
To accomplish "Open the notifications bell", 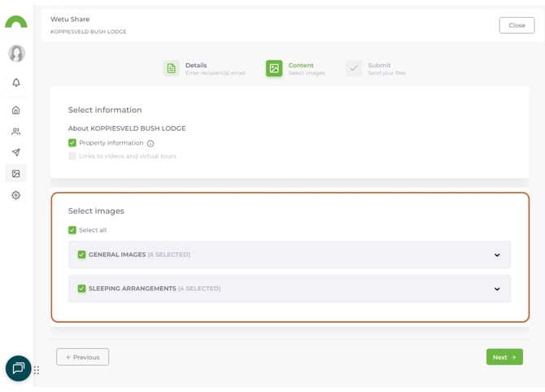I will [x=16, y=83].
